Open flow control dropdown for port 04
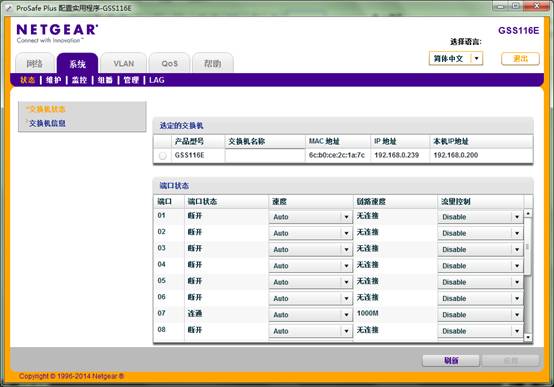Image resolution: width=554 pixels, height=387 pixels. 480,265
